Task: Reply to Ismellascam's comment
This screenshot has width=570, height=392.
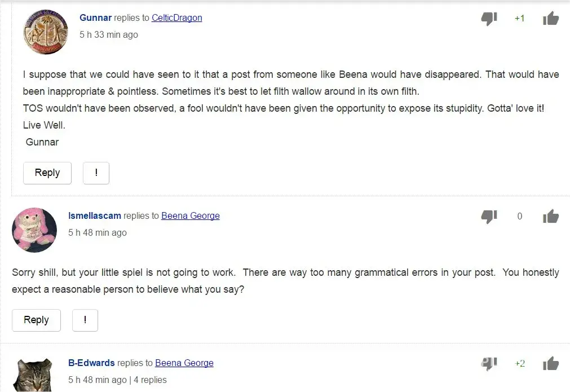Action: tap(36, 320)
